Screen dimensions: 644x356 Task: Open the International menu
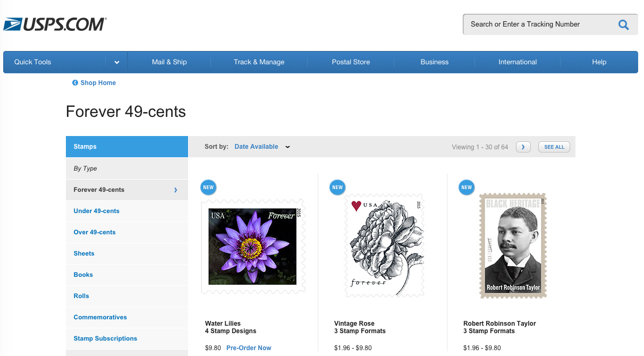518,62
